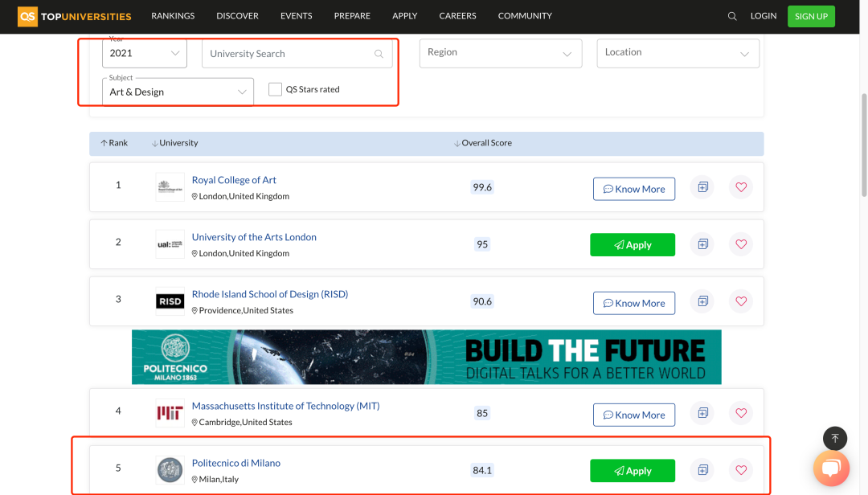Screen dimensions: 868x495
Task: Open the APPLY menu
Action: point(404,16)
